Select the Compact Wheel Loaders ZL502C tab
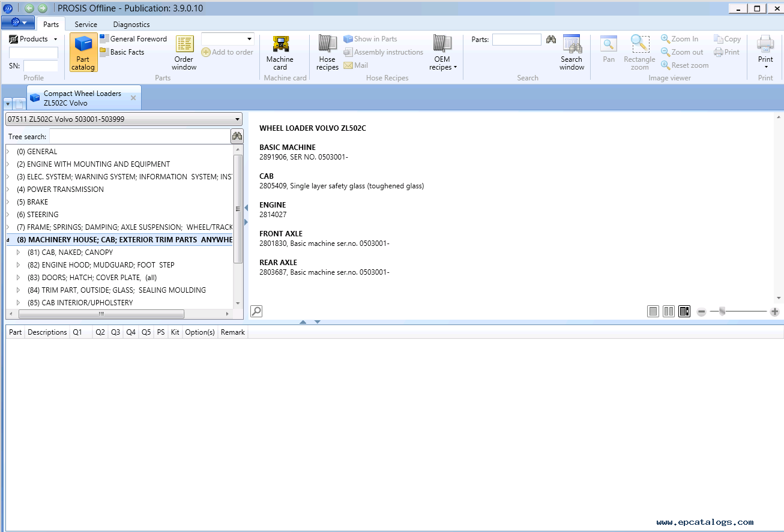The height and width of the screenshot is (532, 784). [x=83, y=98]
